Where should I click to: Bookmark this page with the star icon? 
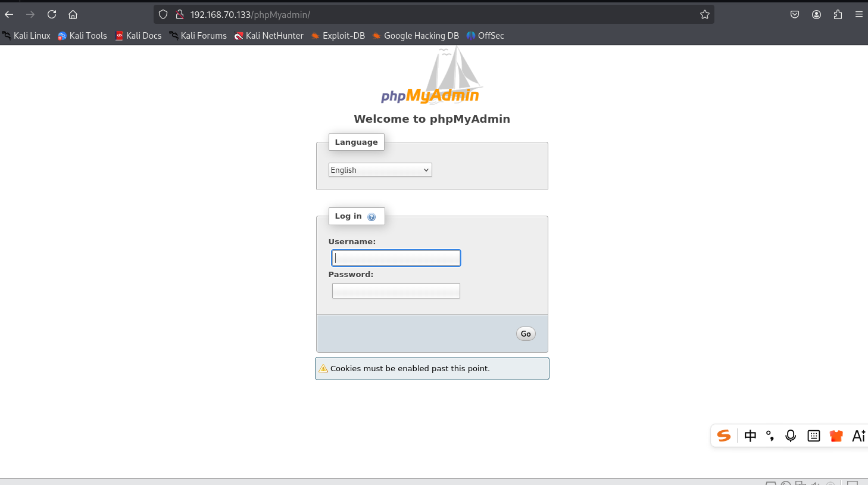(705, 14)
